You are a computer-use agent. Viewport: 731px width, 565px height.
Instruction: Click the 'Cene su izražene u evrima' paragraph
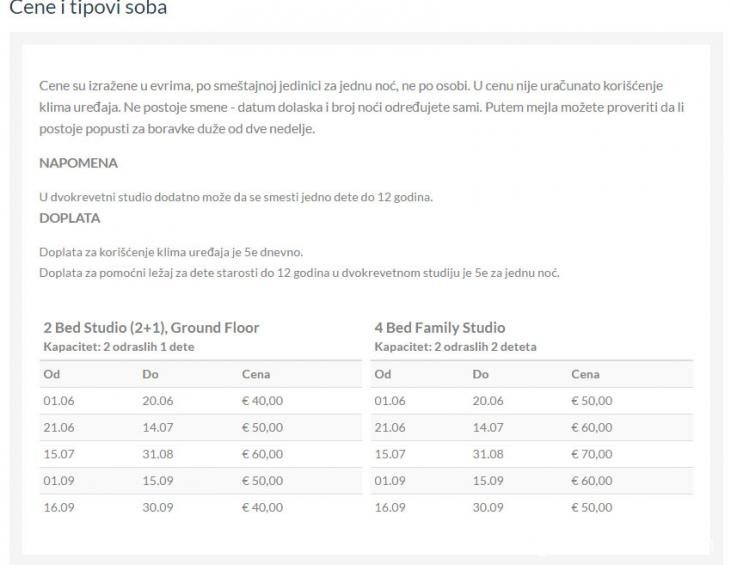pos(362,107)
